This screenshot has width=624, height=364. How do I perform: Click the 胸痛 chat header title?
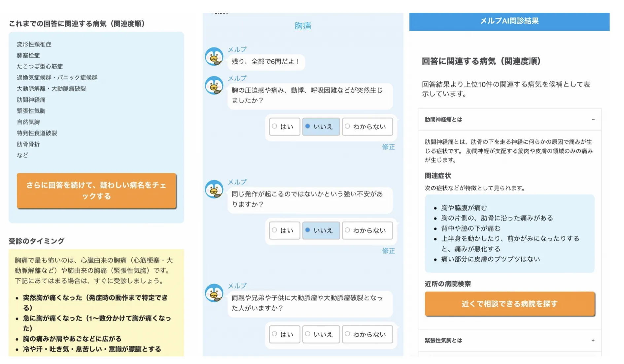click(303, 26)
